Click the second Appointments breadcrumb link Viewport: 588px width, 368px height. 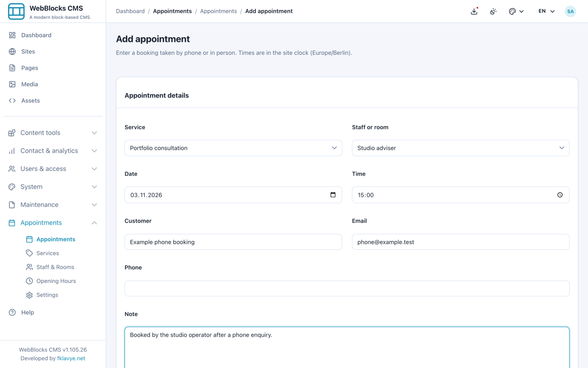219,11
